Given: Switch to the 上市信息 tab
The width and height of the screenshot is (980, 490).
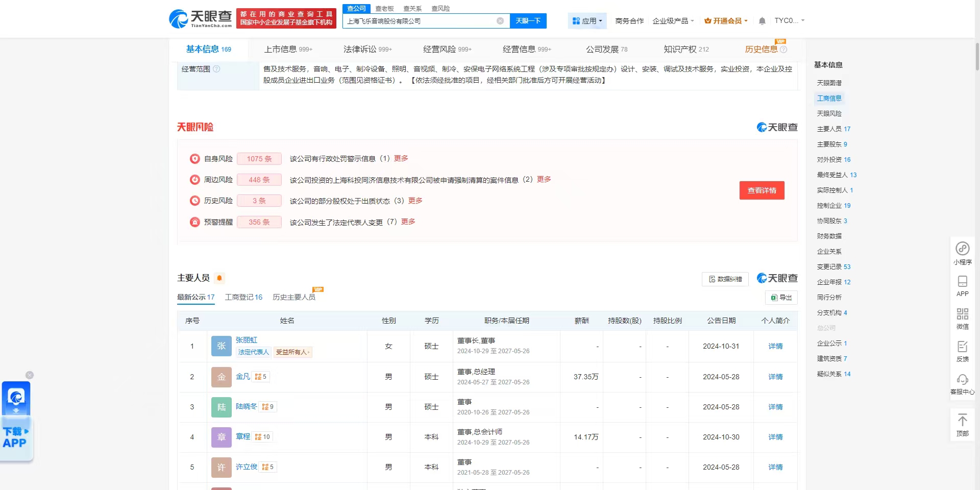Looking at the screenshot, I should pyautogui.click(x=288, y=50).
